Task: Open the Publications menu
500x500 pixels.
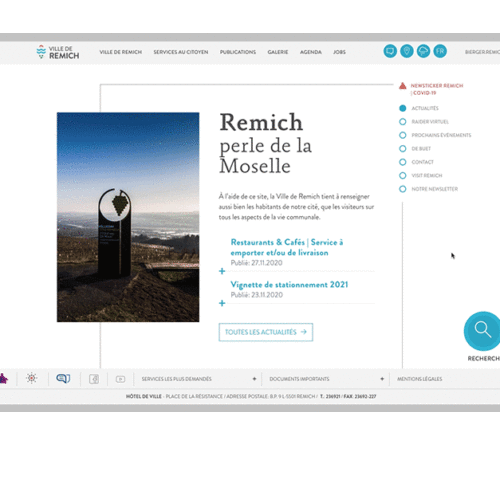Action: 238,52
